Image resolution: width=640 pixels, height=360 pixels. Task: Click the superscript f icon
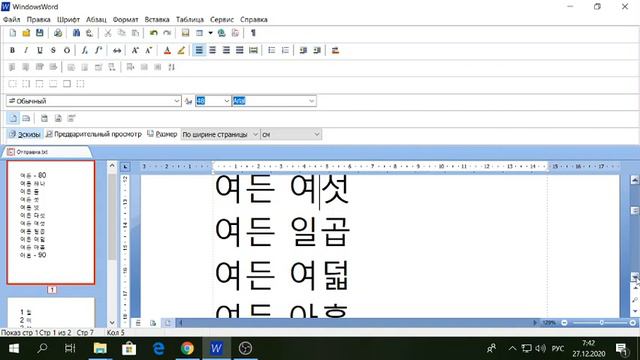98,50
